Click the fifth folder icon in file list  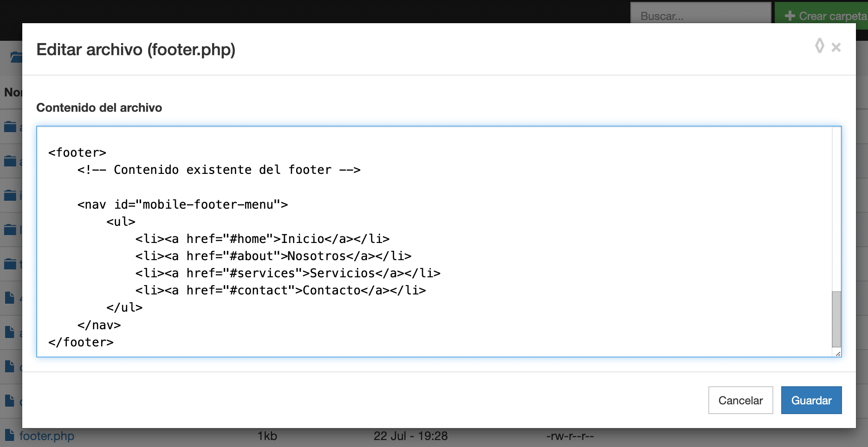10,264
